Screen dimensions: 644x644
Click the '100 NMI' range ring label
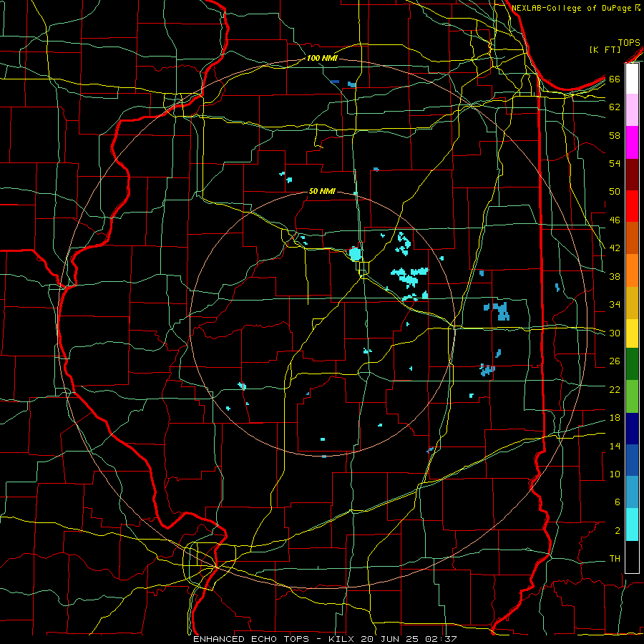point(322,59)
